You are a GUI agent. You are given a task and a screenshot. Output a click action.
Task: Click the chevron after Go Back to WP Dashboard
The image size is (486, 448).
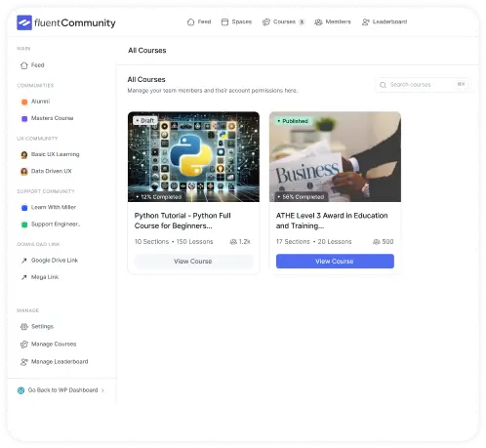pyautogui.click(x=102, y=390)
